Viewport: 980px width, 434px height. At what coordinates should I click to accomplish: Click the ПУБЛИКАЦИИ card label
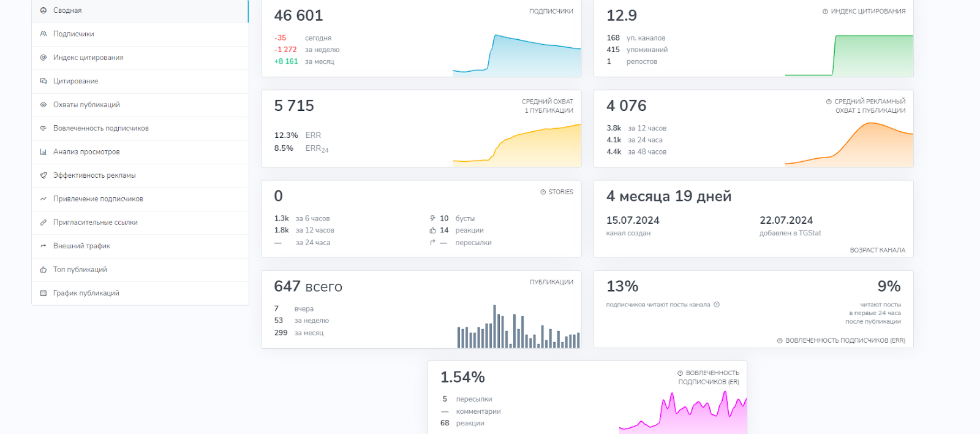click(551, 282)
